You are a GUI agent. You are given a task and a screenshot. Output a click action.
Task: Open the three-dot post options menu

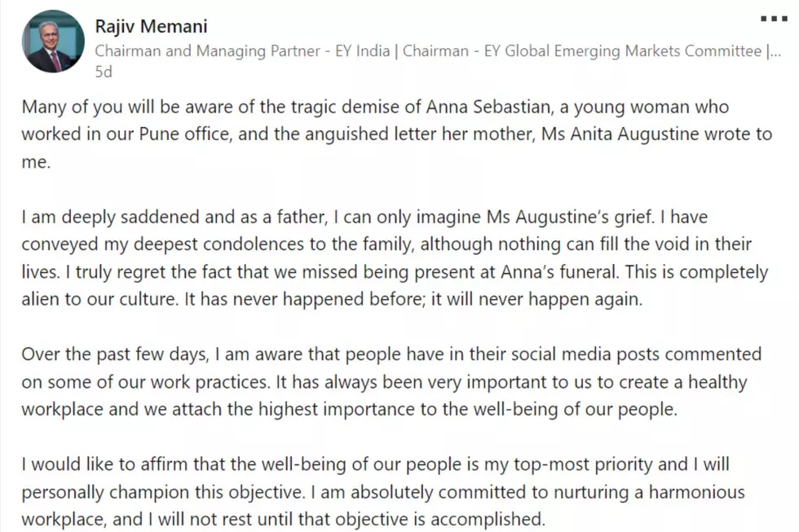click(x=774, y=19)
